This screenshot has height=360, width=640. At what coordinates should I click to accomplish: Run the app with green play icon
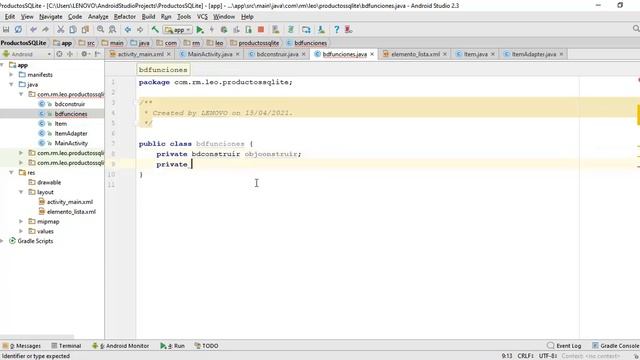click(x=200, y=29)
